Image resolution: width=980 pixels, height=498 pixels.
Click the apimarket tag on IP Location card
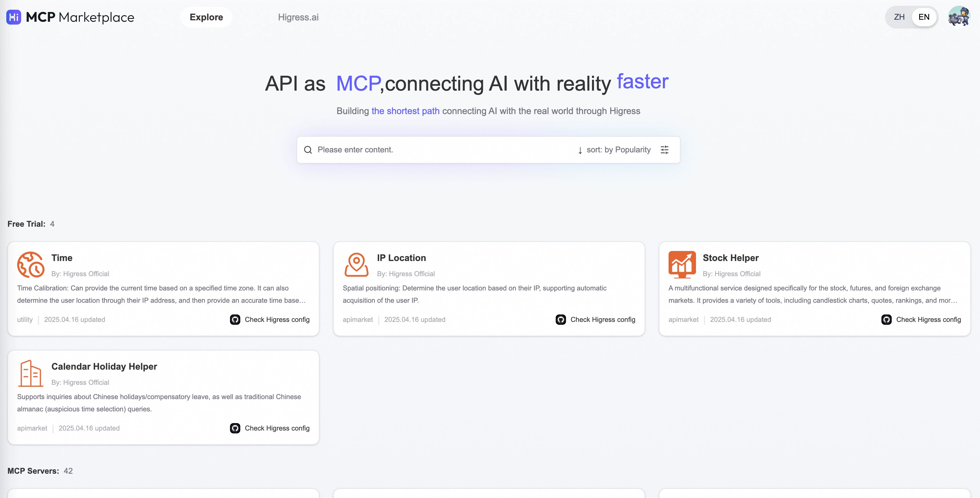click(358, 320)
